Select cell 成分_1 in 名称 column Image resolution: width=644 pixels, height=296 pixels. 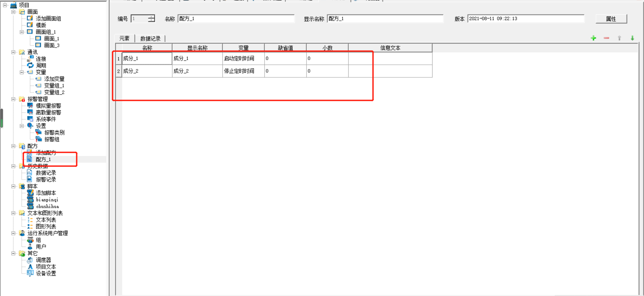pyautogui.click(x=147, y=58)
